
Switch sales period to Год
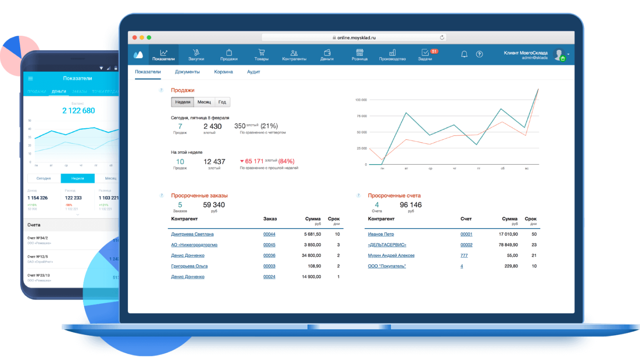pyautogui.click(x=222, y=102)
